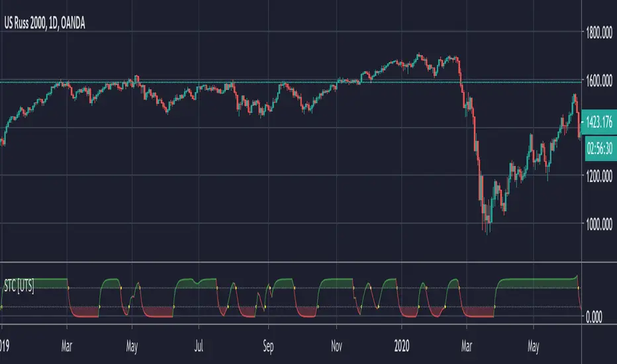
Task: Click the 1000.000 price axis label
Action: [599, 224]
